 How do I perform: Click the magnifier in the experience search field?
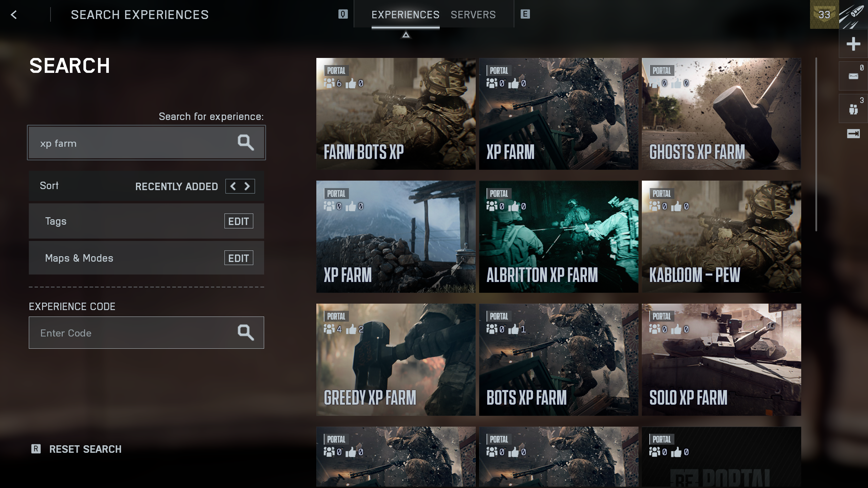tap(246, 142)
